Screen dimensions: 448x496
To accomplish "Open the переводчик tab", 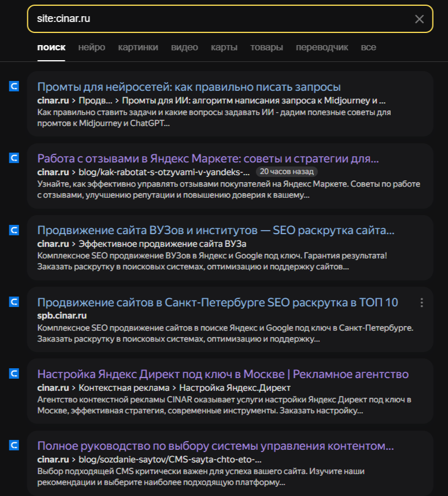I will coord(322,47).
